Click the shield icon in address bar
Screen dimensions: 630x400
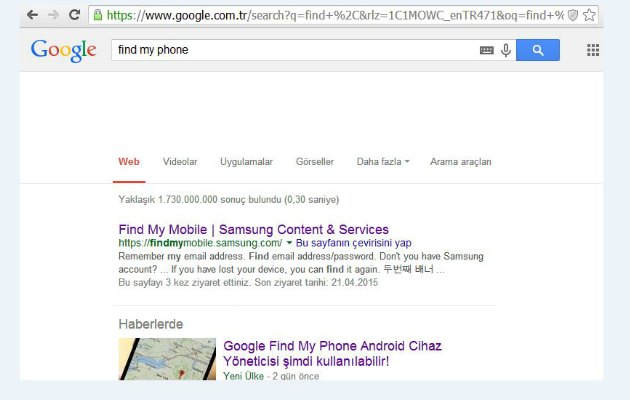tap(572, 15)
